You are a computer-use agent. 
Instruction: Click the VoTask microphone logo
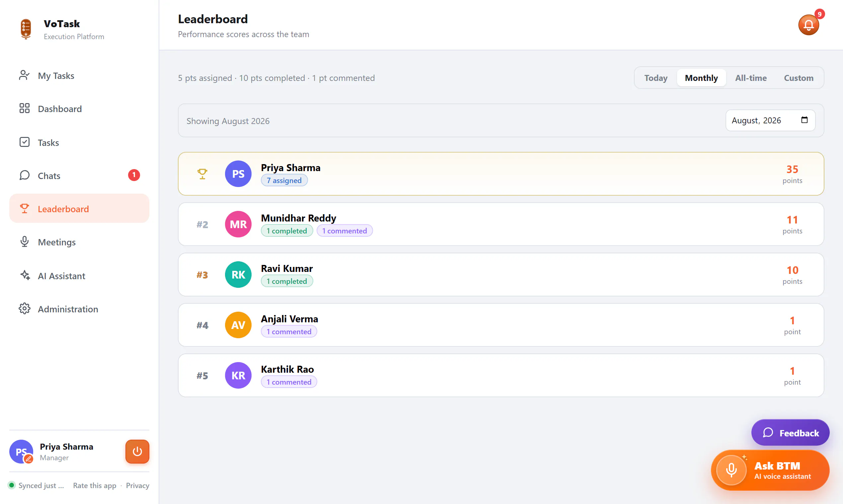pos(26,29)
